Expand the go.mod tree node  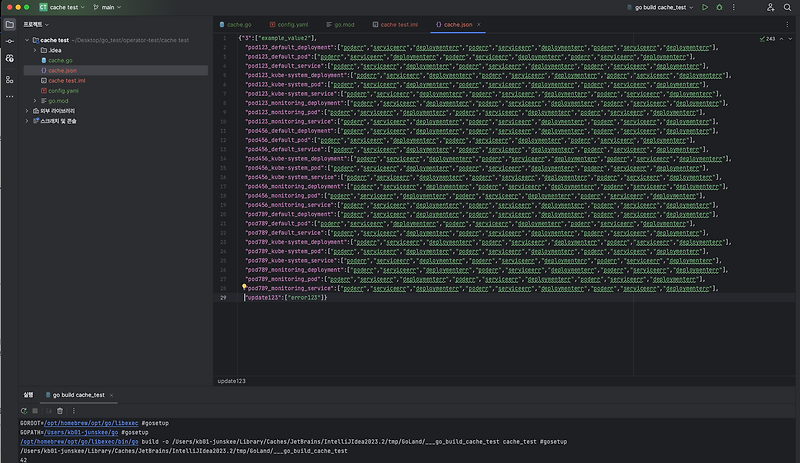coord(36,101)
